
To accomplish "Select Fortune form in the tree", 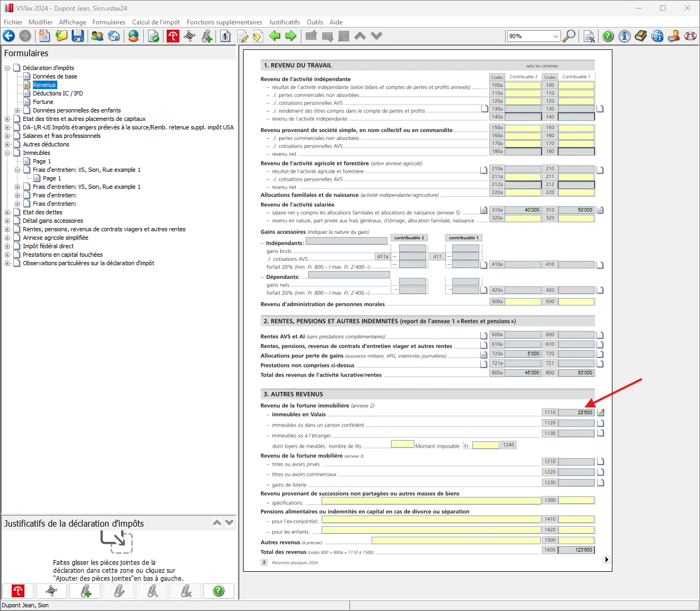I will [43, 102].
